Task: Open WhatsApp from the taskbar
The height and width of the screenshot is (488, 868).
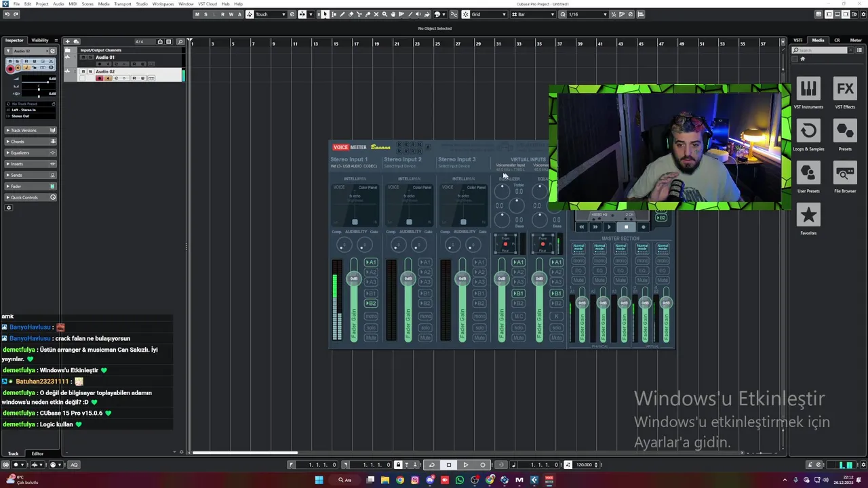Action: [x=460, y=480]
